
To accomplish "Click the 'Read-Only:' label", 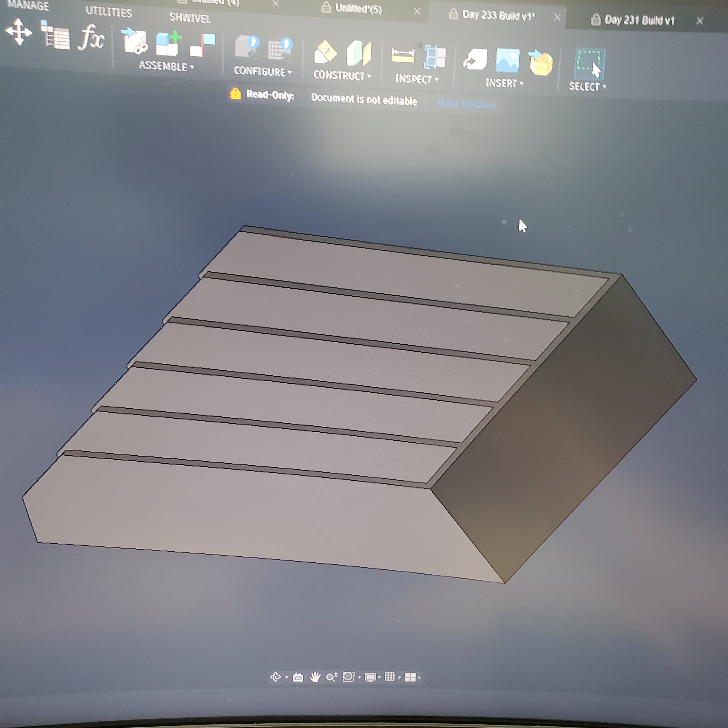I will 270,95.
